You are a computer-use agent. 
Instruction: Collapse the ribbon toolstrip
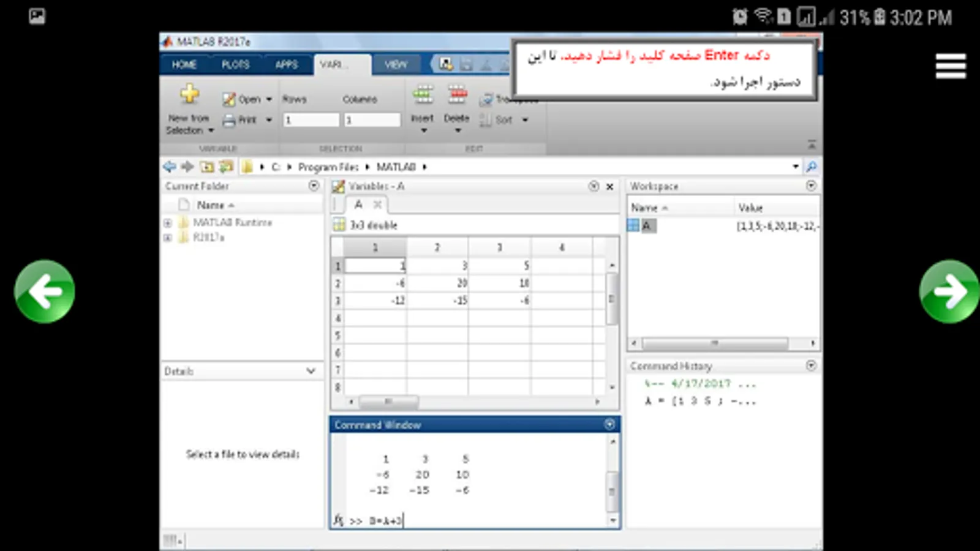812,144
